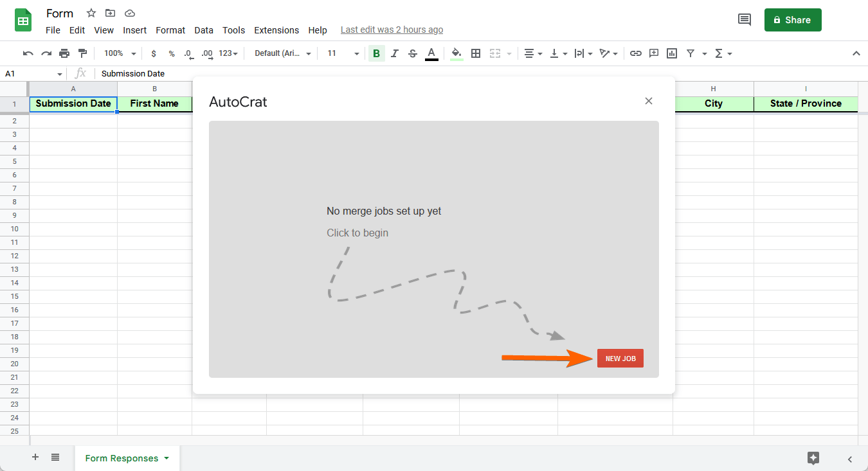Open more number formats (123)

click(x=228, y=53)
